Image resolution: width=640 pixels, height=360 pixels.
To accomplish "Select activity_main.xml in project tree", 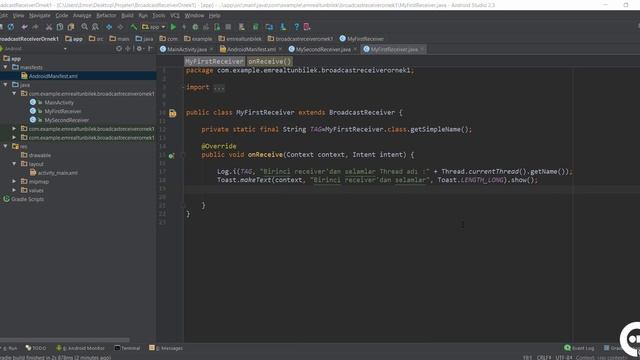I will click(x=54, y=173).
